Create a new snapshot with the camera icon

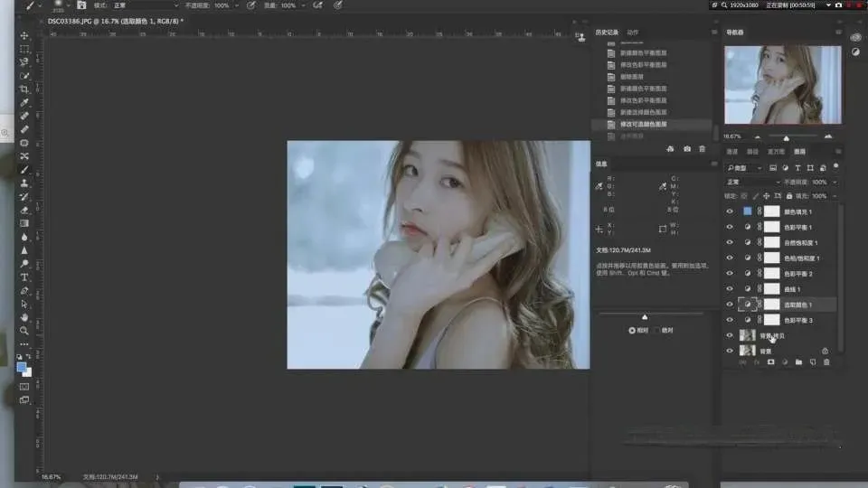(x=687, y=148)
